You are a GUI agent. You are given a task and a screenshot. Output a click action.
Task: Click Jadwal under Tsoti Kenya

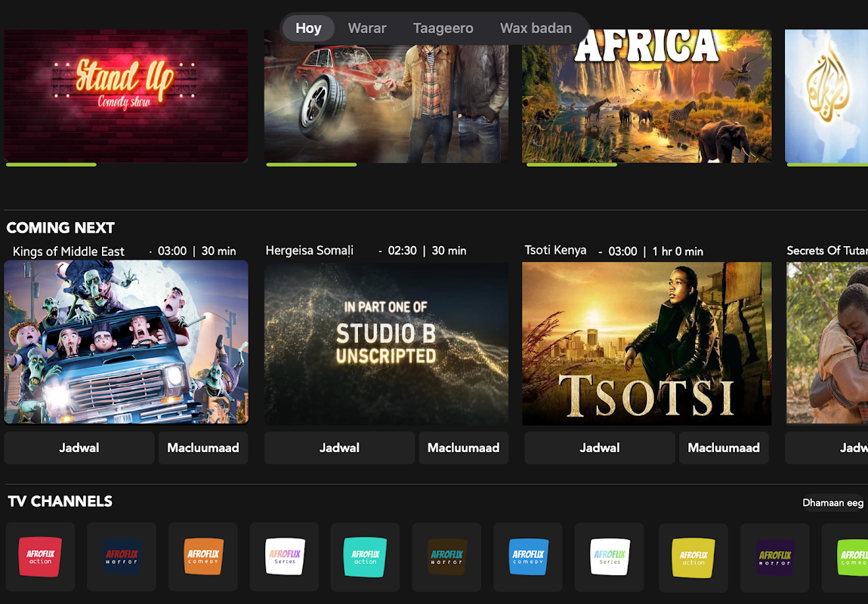[x=600, y=448]
